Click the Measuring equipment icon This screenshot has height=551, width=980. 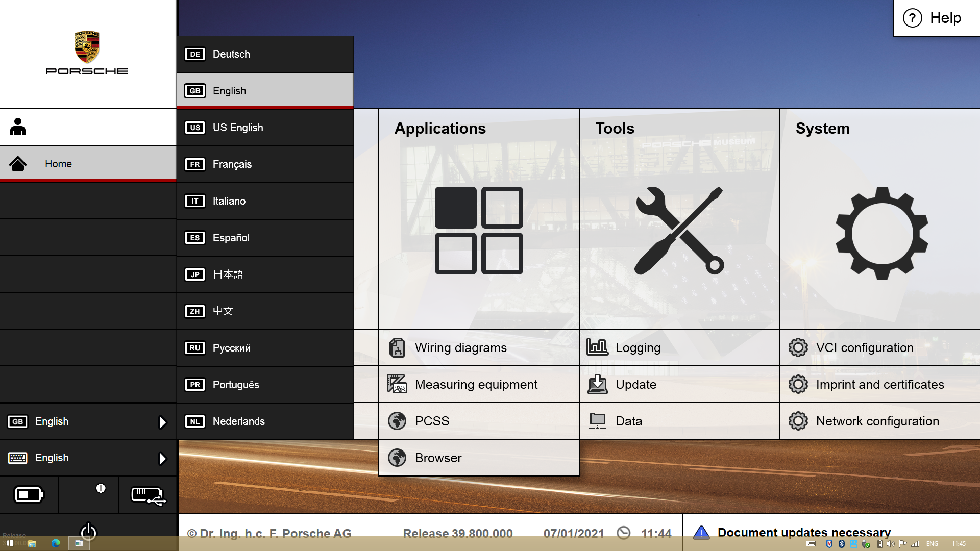(397, 384)
